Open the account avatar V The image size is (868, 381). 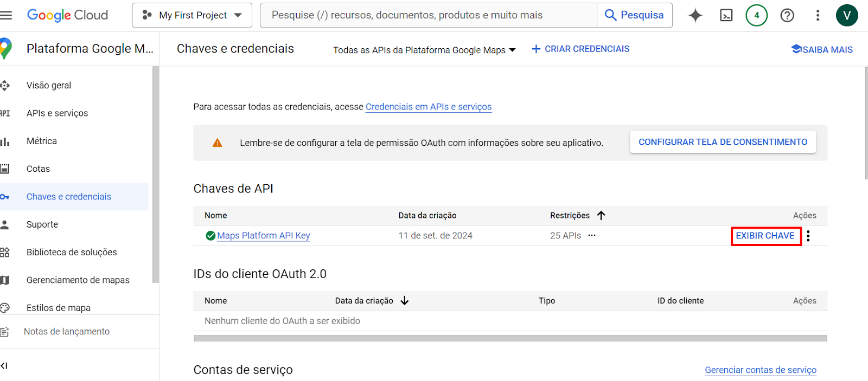click(847, 15)
